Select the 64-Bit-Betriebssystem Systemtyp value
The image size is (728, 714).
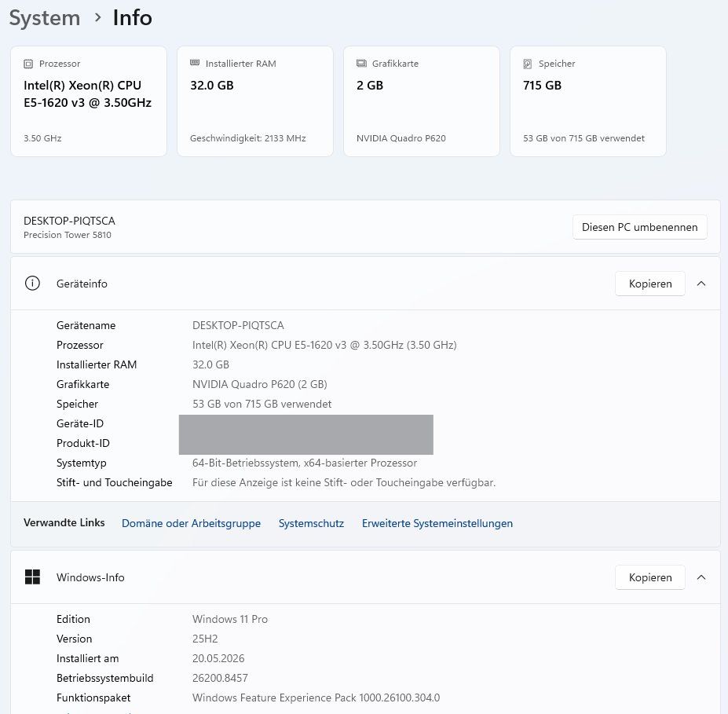305,463
